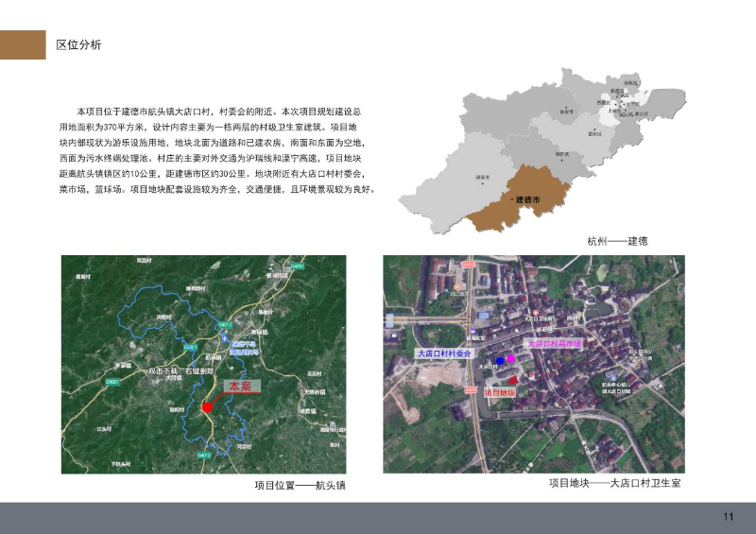Click the 本案 callout label
The height and width of the screenshot is (534, 756).
coord(239,387)
